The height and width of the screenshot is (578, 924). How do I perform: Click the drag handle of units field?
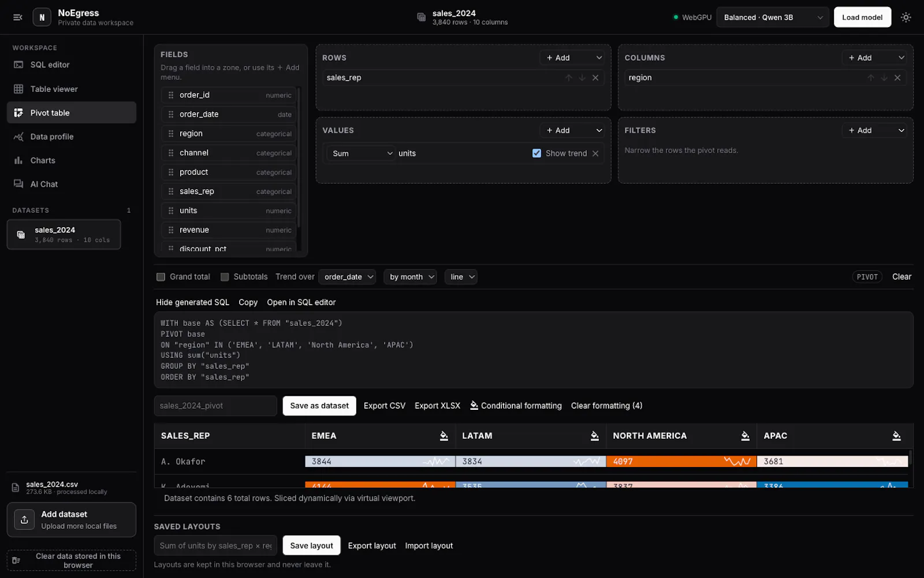click(171, 210)
